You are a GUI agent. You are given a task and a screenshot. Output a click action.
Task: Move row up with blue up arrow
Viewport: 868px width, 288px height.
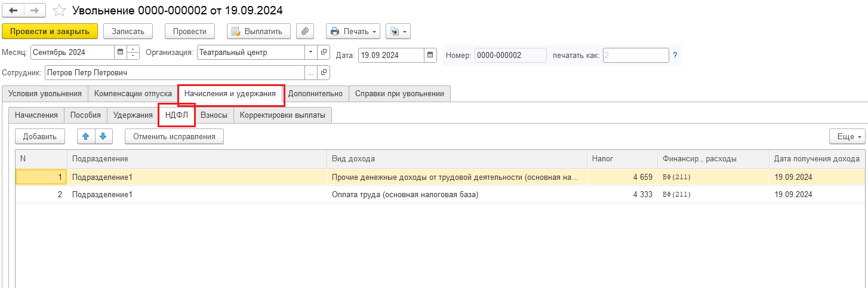86,137
